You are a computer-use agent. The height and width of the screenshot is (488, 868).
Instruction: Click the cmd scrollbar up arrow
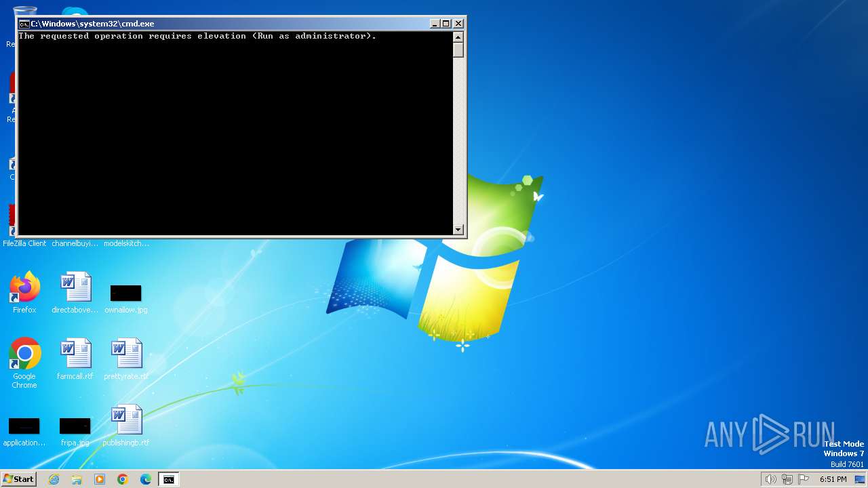point(458,37)
